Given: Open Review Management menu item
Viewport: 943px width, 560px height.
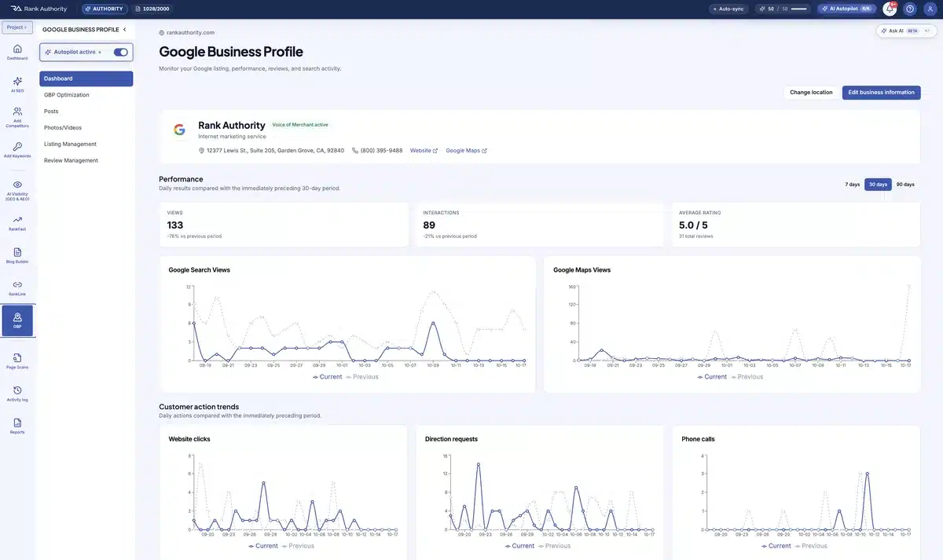Looking at the screenshot, I should 86,160.
